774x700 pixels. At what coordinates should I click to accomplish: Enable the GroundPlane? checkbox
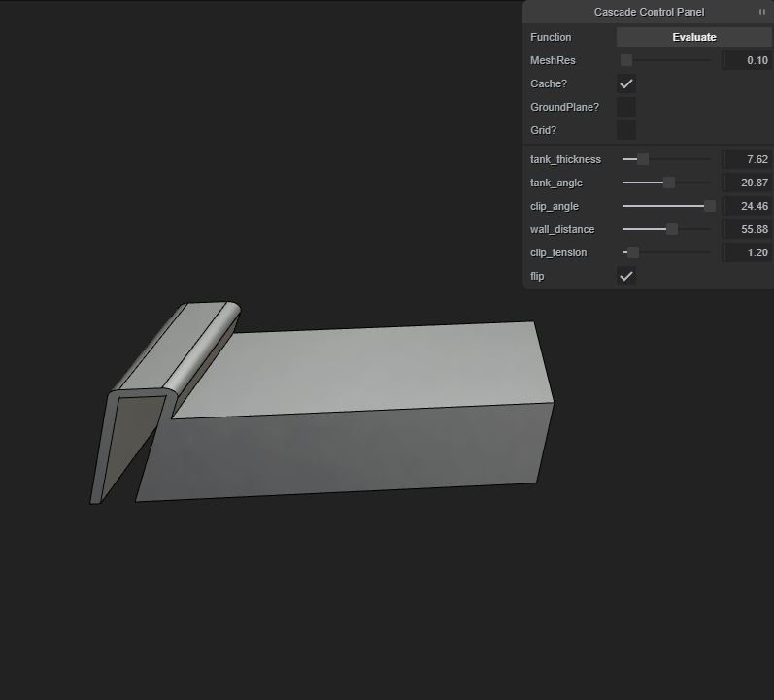[626, 107]
